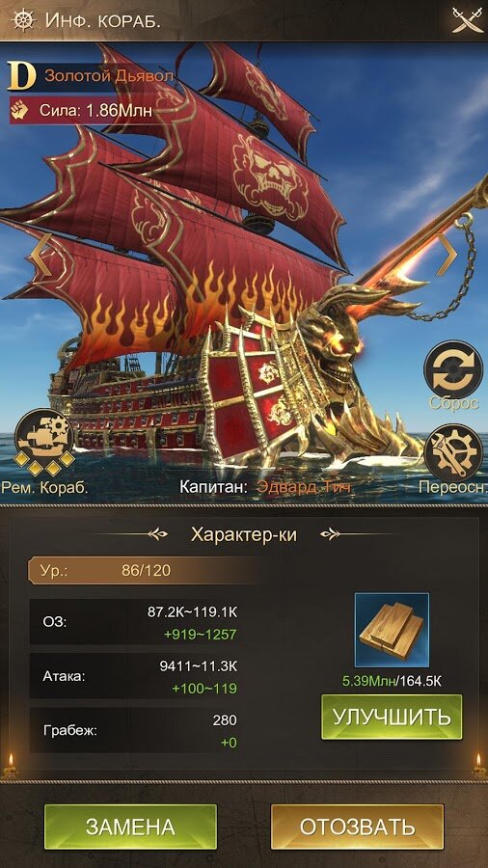Select the Атака stat row
The image size is (488, 868).
[137, 676]
